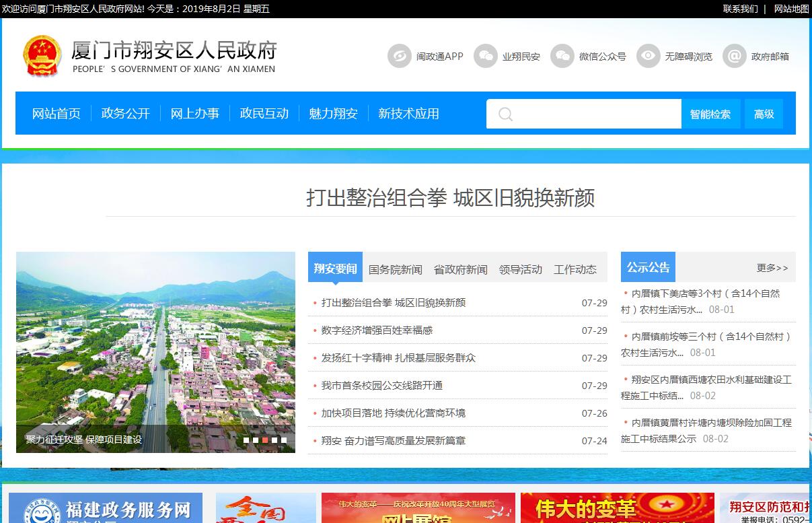Open the 高级 advanced search options
The width and height of the screenshot is (812, 523).
click(764, 114)
